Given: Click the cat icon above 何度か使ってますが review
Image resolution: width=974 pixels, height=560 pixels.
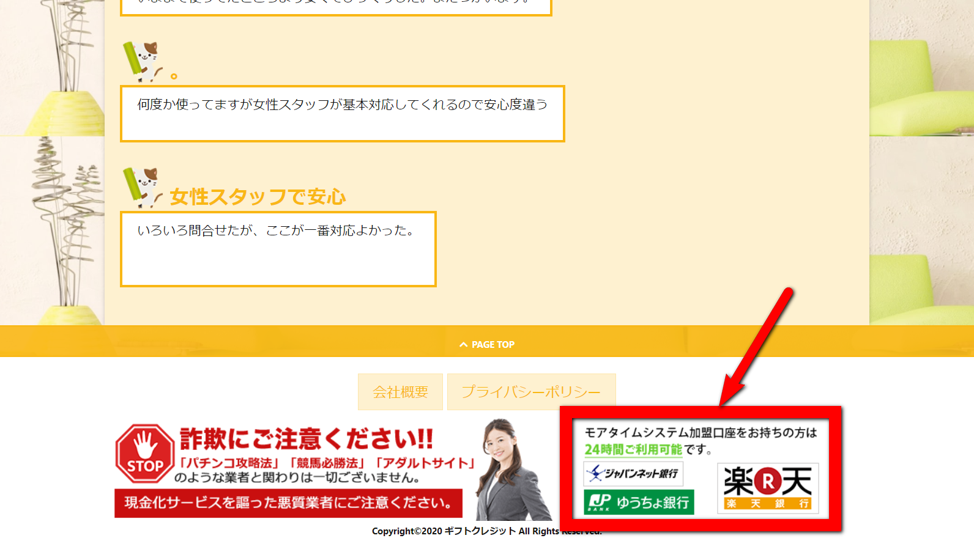Looking at the screenshot, I should tap(143, 61).
